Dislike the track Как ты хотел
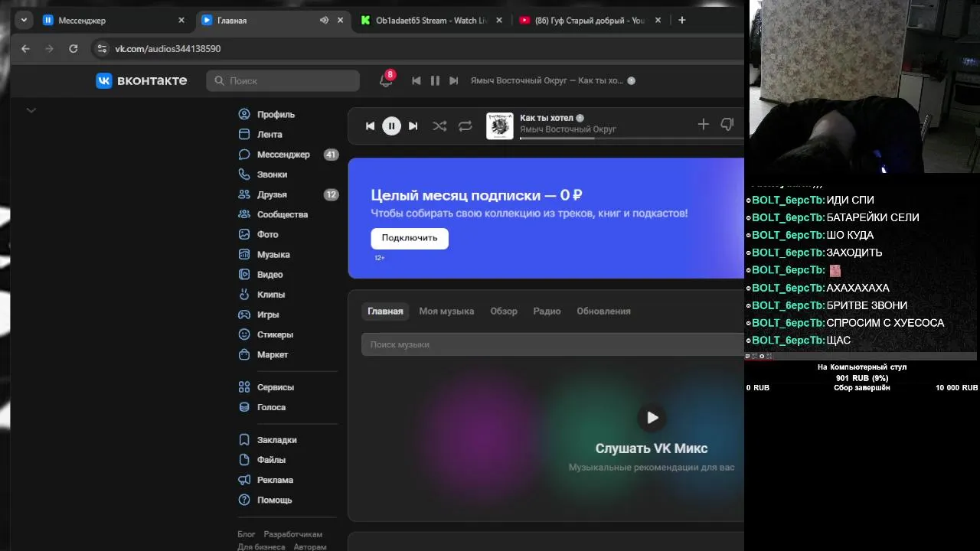The image size is (980, 551). [x=727, y=125]
